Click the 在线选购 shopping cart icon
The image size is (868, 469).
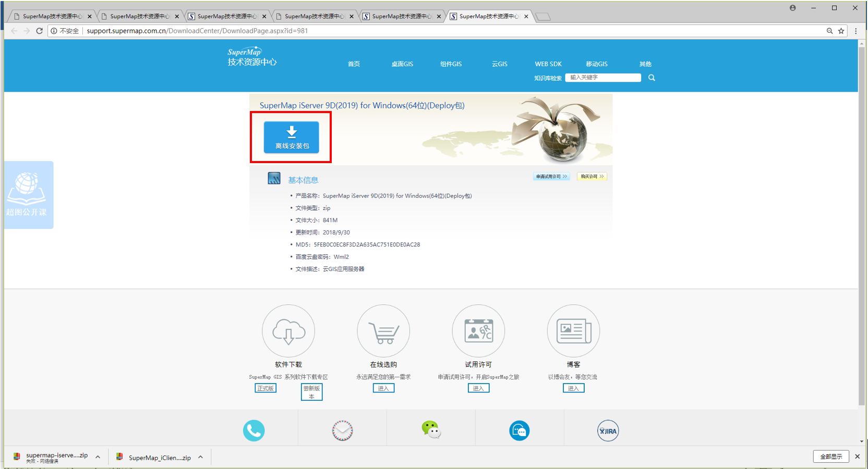coord(383,331)
